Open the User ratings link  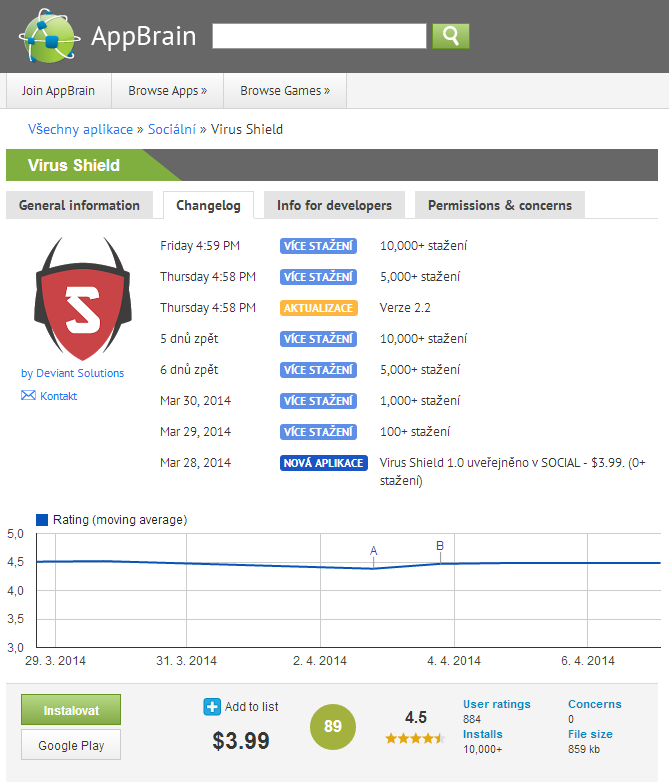[x=497, y=704]
